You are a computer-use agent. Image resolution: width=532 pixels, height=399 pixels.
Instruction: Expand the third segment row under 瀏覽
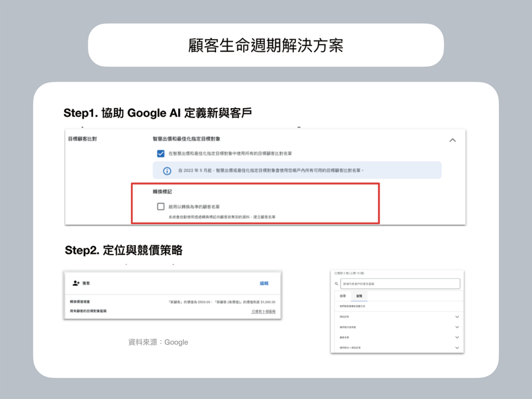point(457,337)
